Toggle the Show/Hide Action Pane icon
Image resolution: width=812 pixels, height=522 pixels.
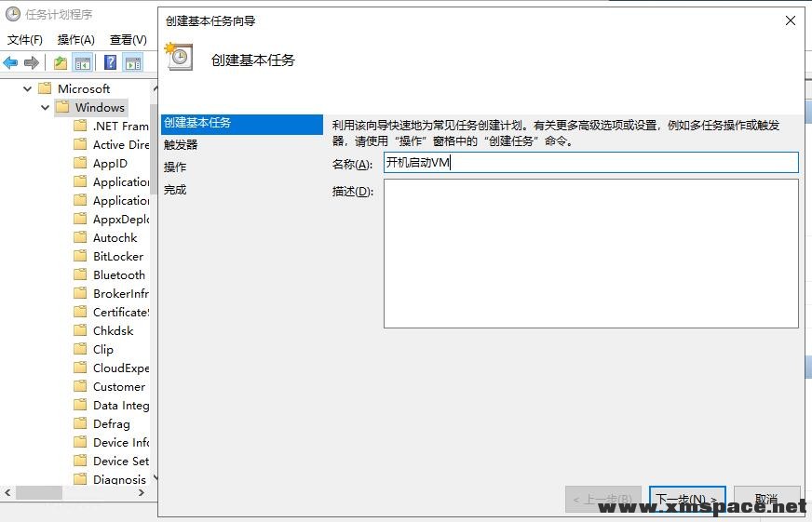click(133, 62)
